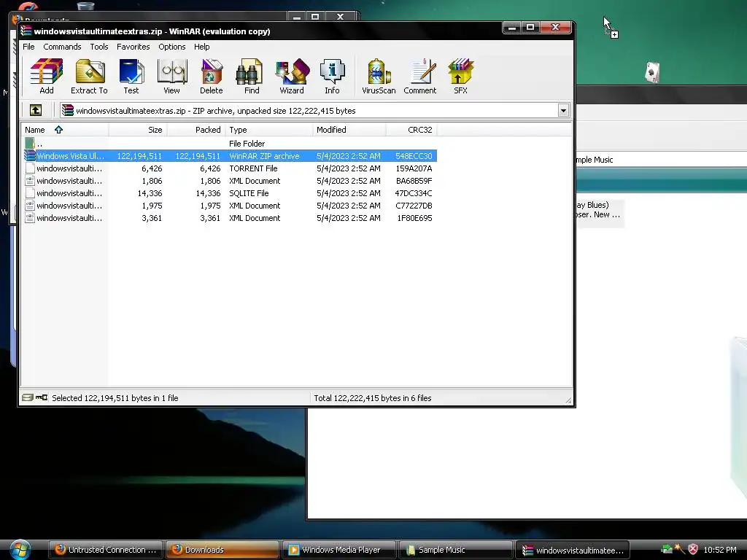747x560 pixels.
Task: Start VirusScan on the archive
Action: pos(379,76)
